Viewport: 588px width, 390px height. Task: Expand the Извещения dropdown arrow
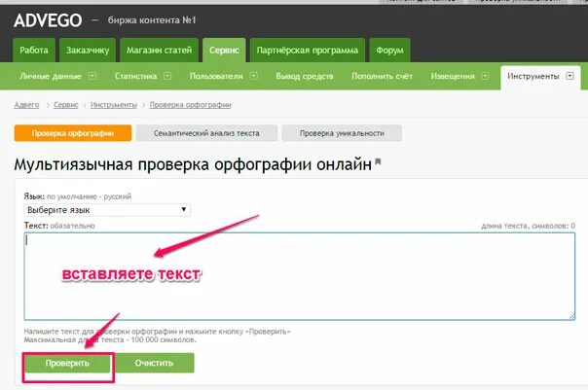click(485, 76)
